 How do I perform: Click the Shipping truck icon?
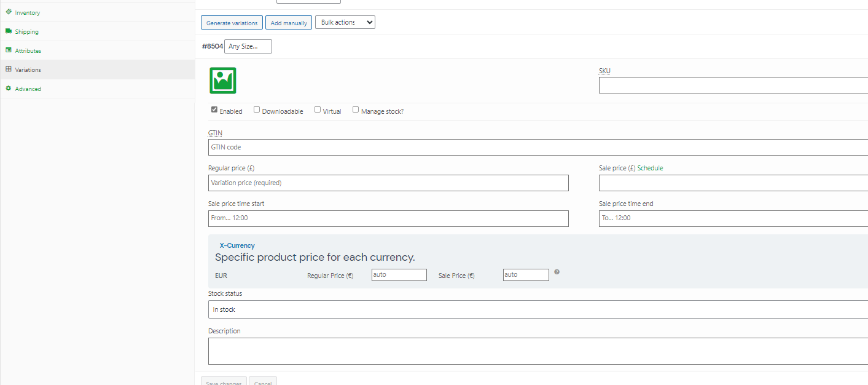tap(9, 31)
